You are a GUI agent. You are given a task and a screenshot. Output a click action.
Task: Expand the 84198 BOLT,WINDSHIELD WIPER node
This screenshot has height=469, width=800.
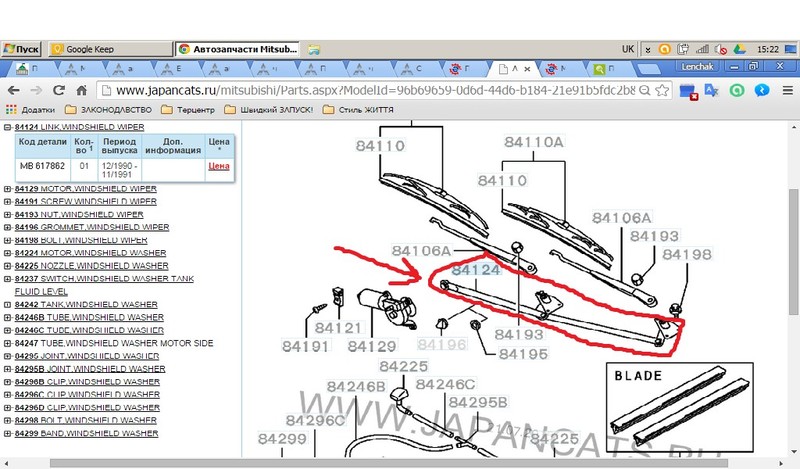point(7,240)
